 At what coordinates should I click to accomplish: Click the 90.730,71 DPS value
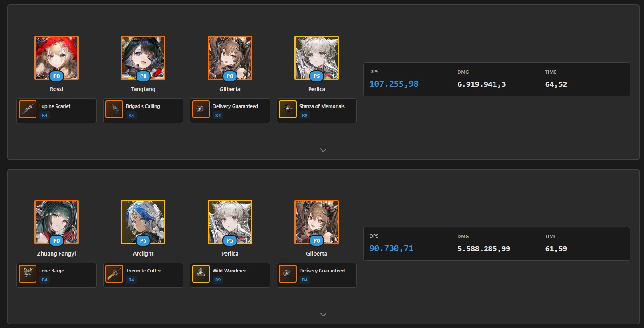391,248
